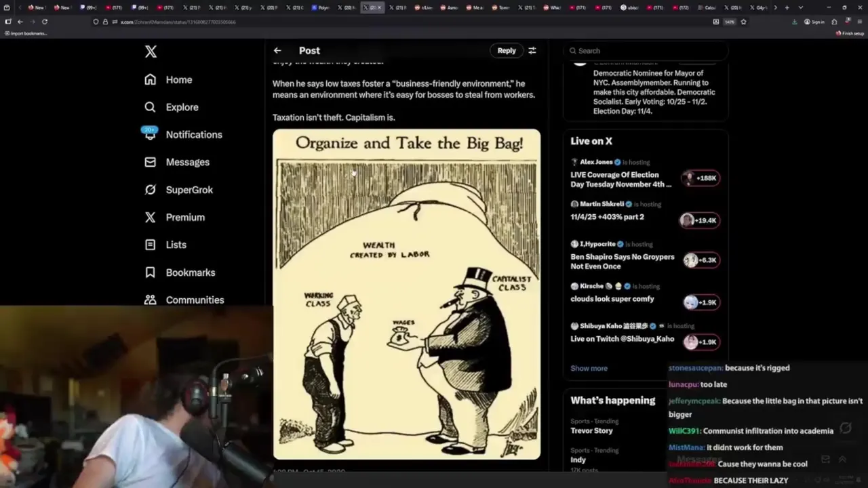Image resolution: width=868 pixels, height=488 pixels.
Task: Open the browser downloads arrow icon
Action: (x=795, y=22)
